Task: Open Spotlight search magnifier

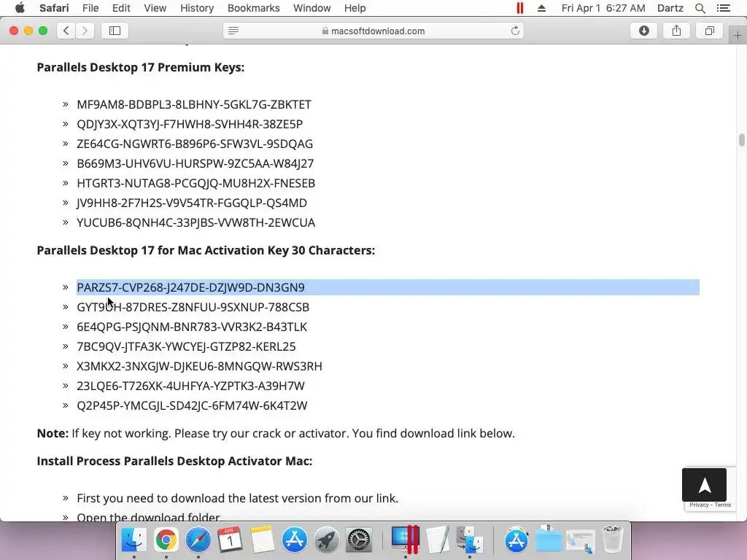Action: [700, 8]
